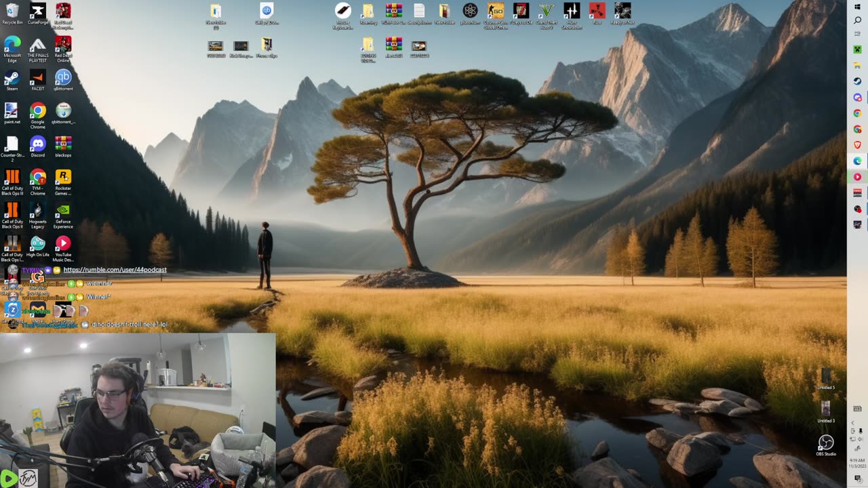This screenshot has height=488, width=868.
Task: Select the blackops archive on desktop
Action: click(x=63, y=146)
